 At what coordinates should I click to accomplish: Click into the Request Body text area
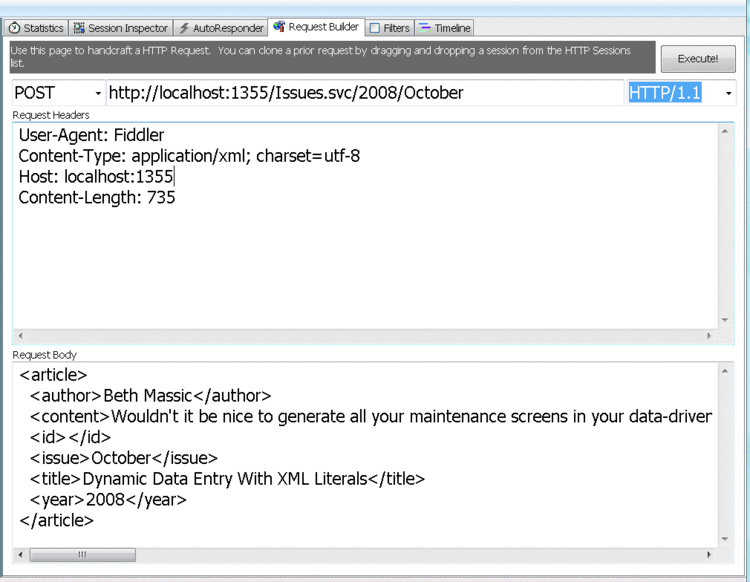click(x=365, y=454)
